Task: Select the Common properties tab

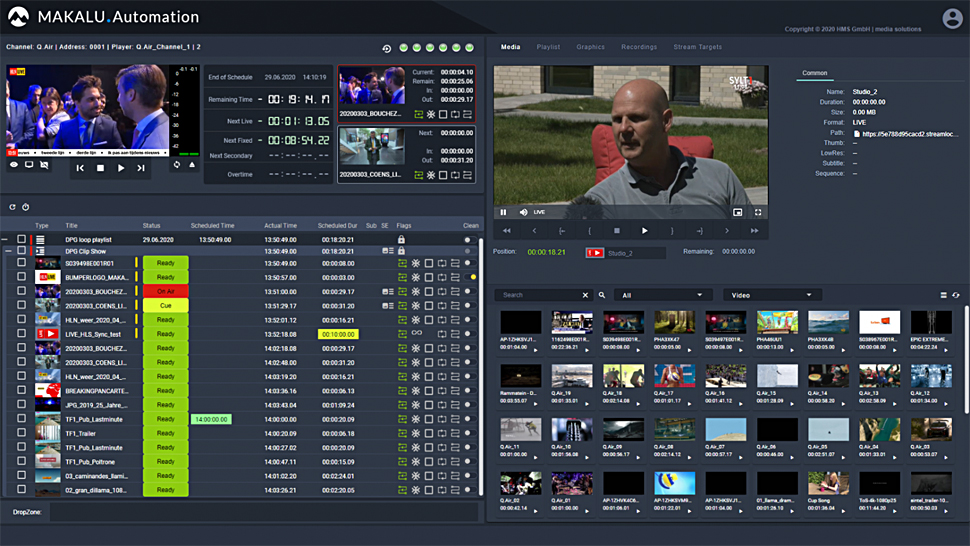Action: (815, 73)
